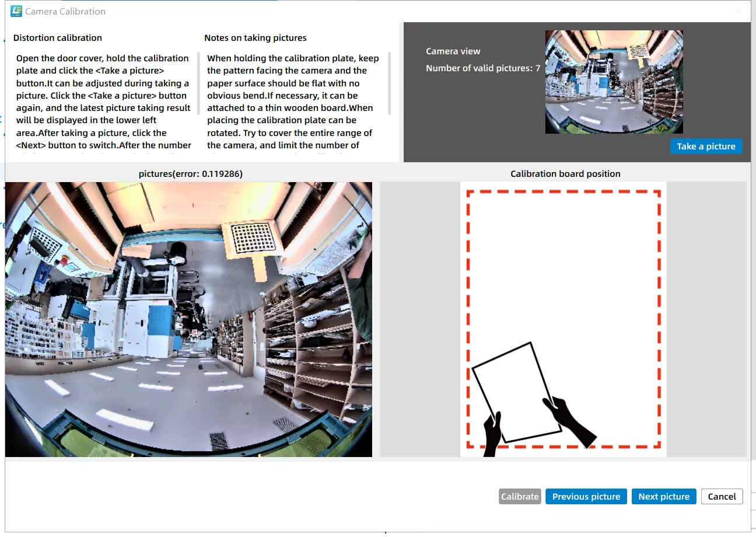
Task: Click the Number of valid pictures label
Action: click(482, 68)
